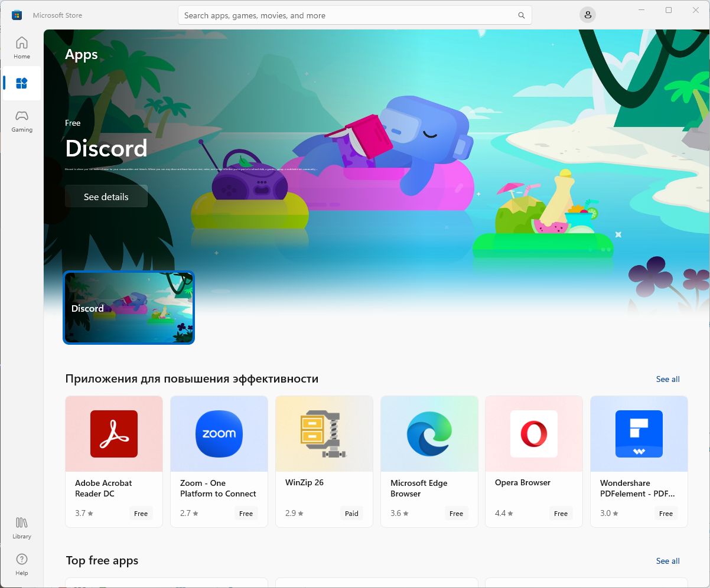The image size is (710, 588).
Task: Click the 2.9 star rating on WinZip
Action: coord(295,513)
